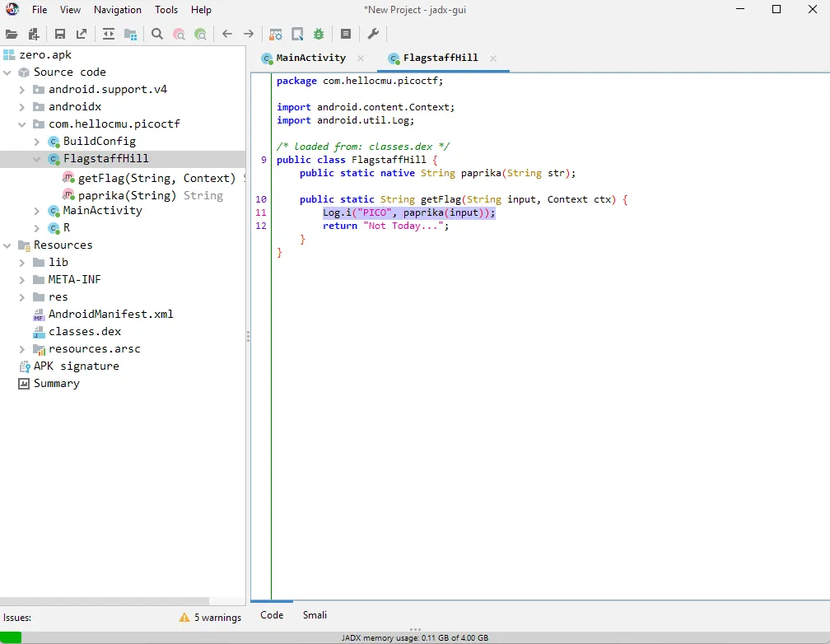Expand the res folder
Screen dimensions: 830x644
[x=21, y=297]
